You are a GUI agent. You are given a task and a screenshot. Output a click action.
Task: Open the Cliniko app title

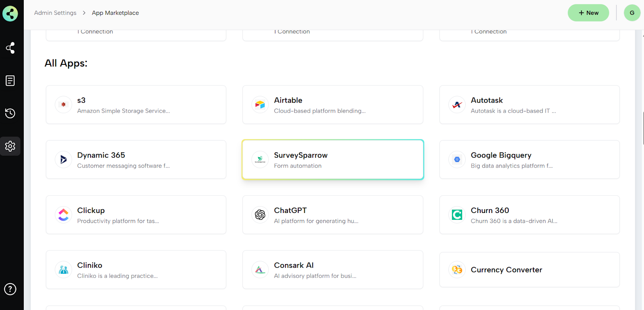click(x=90, y=265)
